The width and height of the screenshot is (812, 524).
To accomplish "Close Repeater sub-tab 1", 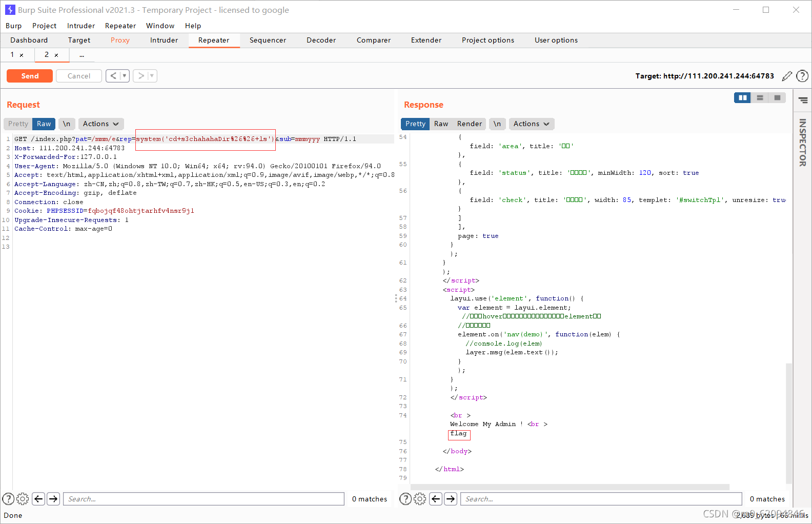I will (x=22, y=55).
